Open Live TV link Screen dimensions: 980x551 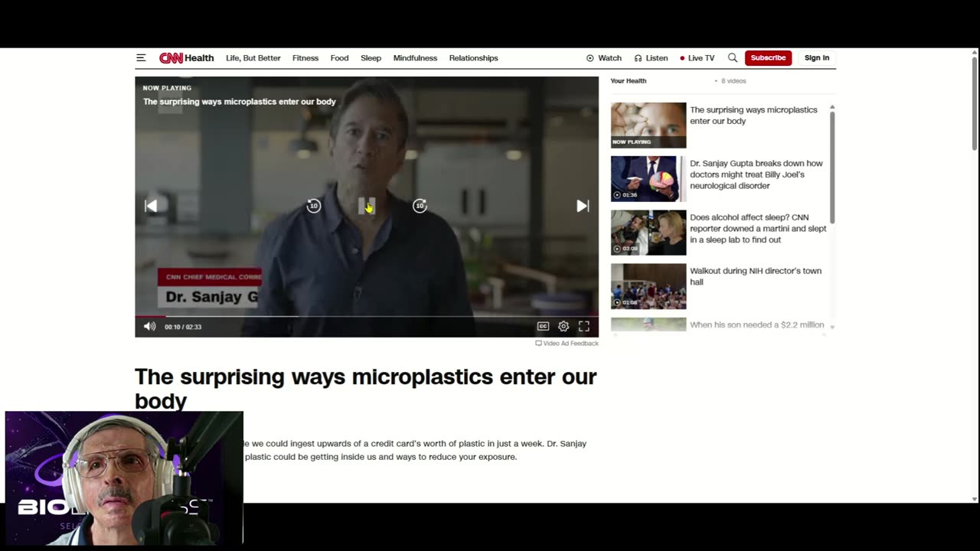697,58
